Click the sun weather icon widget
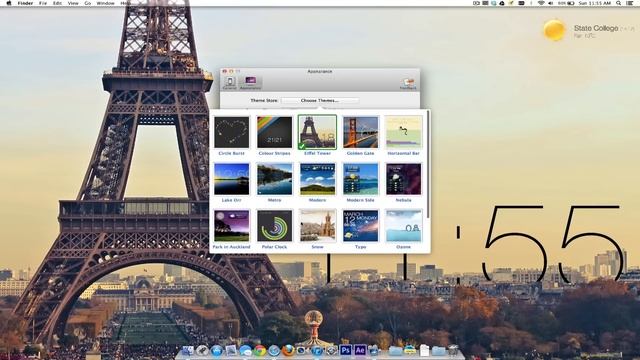Screen dimensions: 640x360 (x=554, y=30)
